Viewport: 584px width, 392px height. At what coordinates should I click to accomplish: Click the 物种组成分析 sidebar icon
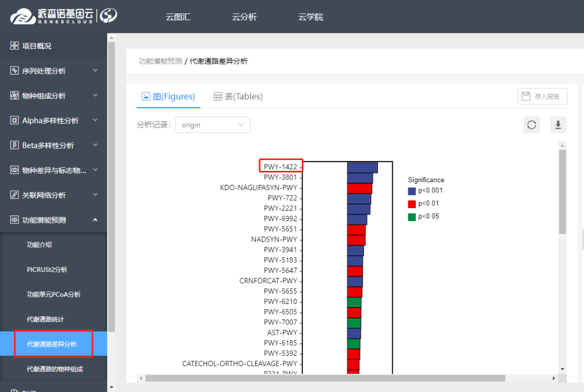(15, 96)
